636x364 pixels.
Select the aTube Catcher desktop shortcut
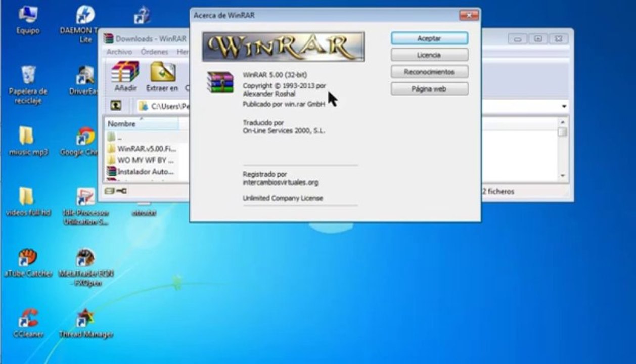28,263
